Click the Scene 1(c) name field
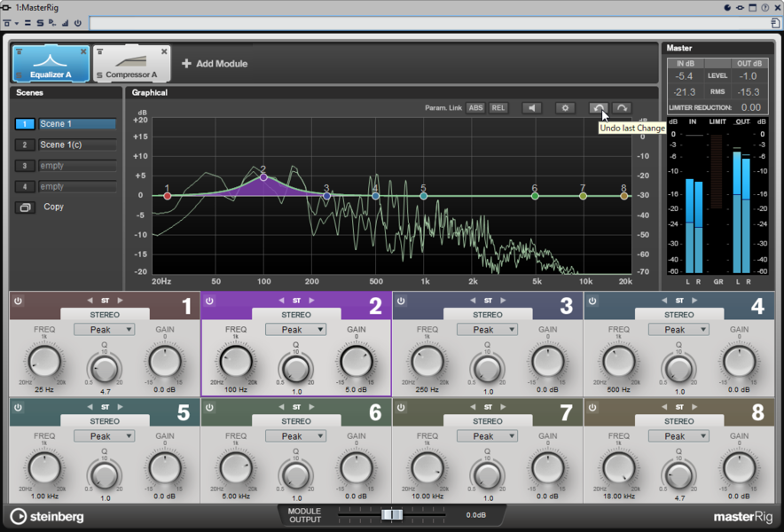 [x=77, y=145]
